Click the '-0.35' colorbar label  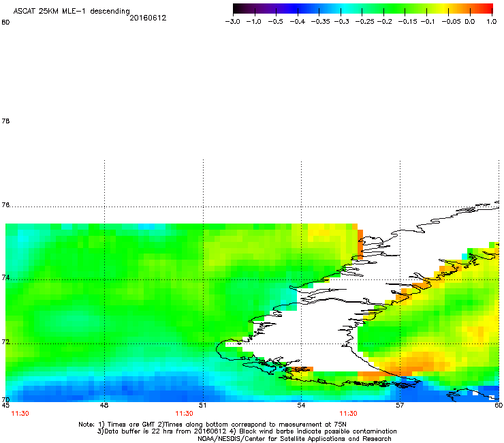[x=320, y=22]
